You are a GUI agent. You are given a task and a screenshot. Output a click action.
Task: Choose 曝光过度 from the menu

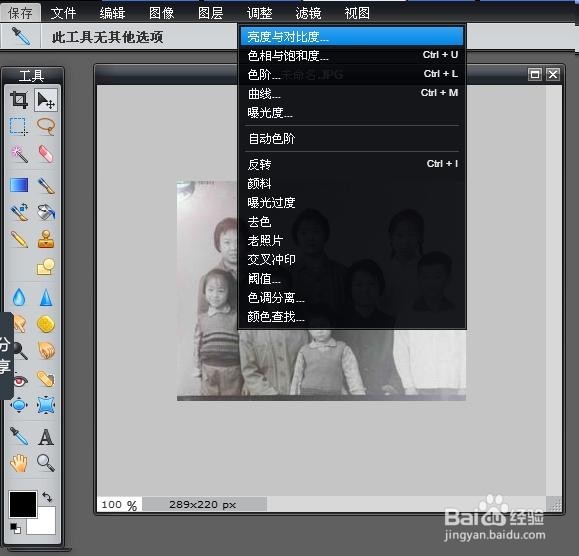click(352, 202)
